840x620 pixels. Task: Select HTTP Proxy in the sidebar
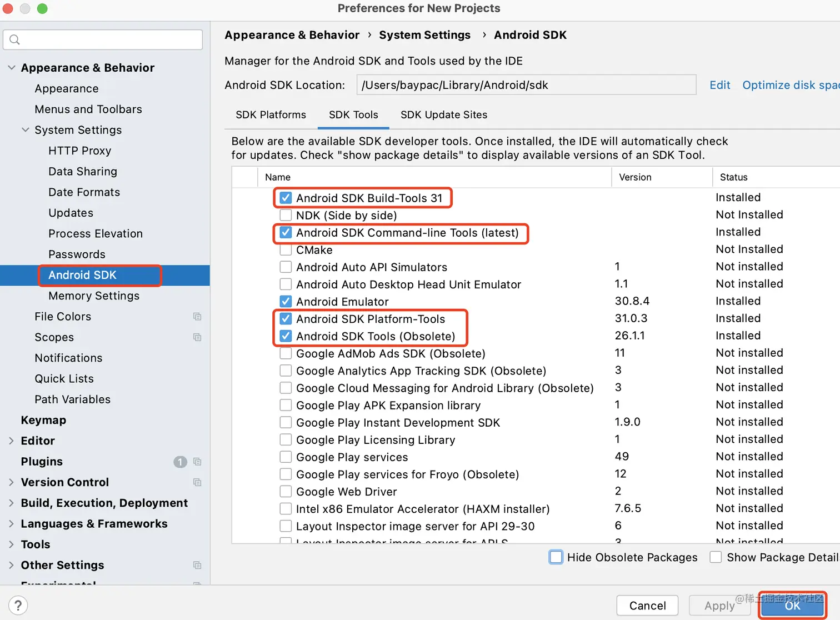click(80, 151)
